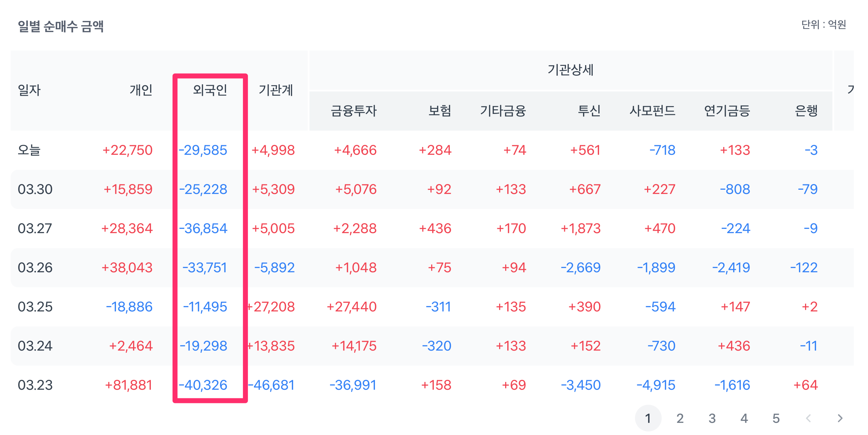The width and height of the screenshot is (868, 435).
Task: Click the 연기금등 sub-column header
Action: [x=727, y=111]
